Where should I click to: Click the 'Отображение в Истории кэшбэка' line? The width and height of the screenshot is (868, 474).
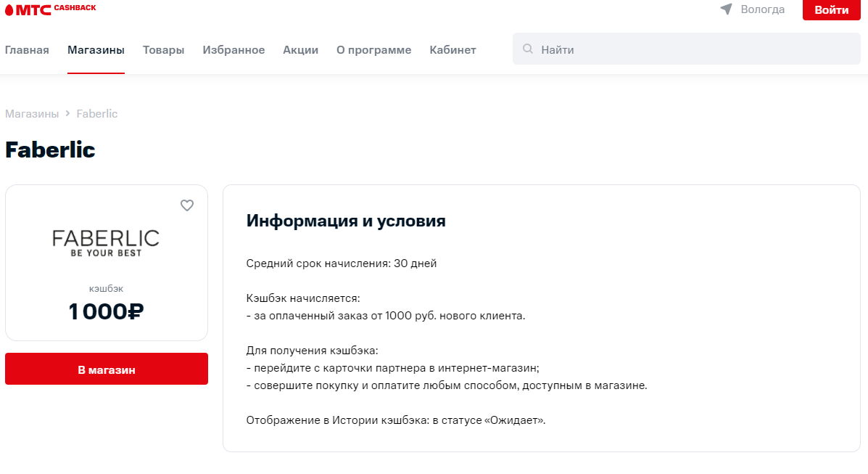tap(396, 420)
